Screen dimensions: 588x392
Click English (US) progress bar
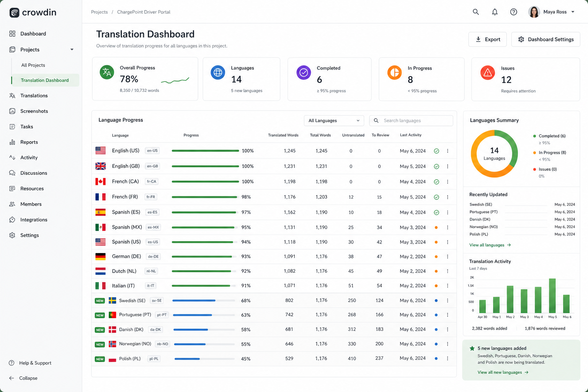pyautogui.click(x=205, y=151)
